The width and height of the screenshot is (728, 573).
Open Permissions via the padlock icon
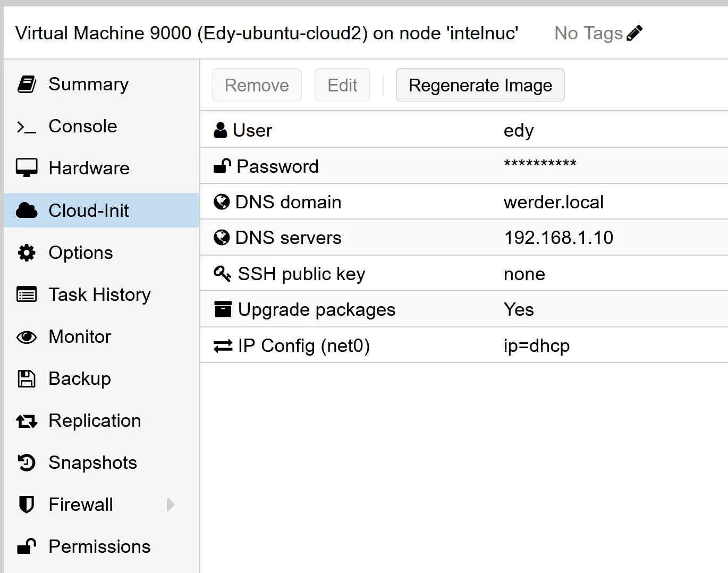(26, 546)
